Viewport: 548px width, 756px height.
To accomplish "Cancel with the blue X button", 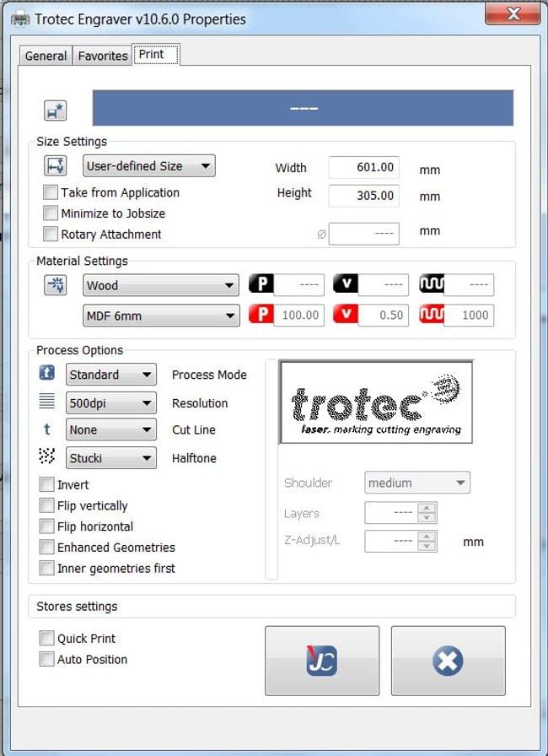I will tap(448, 661).
